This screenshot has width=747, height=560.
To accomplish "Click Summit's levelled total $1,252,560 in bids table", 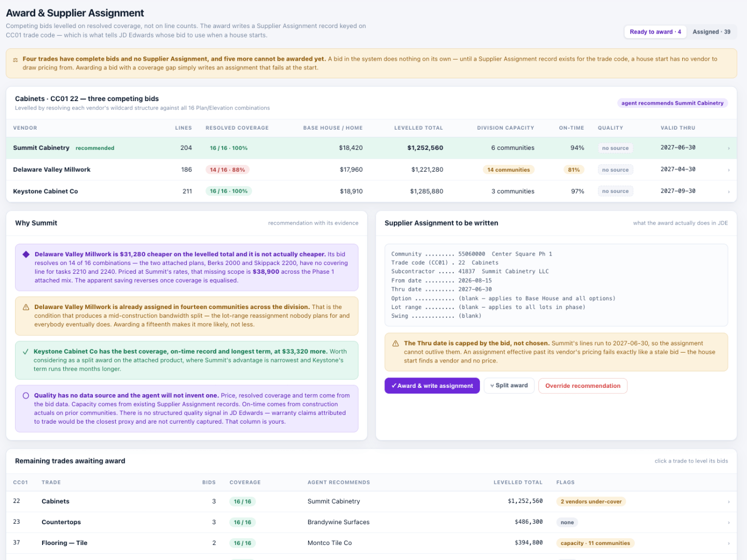I will [x=425, y=148].
